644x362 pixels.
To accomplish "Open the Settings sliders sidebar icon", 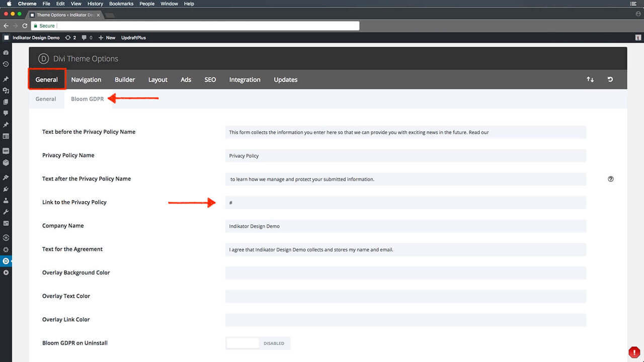I will pos(6,223).
